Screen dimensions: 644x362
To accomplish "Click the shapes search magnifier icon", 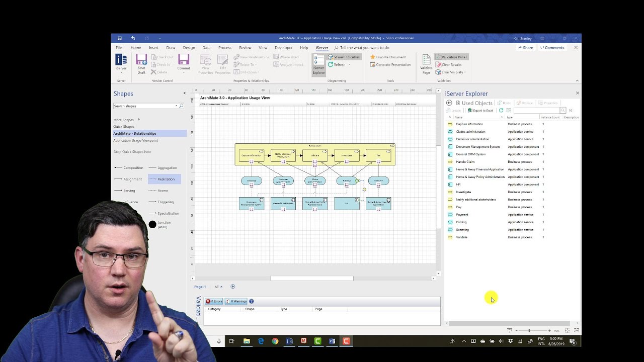I will [181, 106].
